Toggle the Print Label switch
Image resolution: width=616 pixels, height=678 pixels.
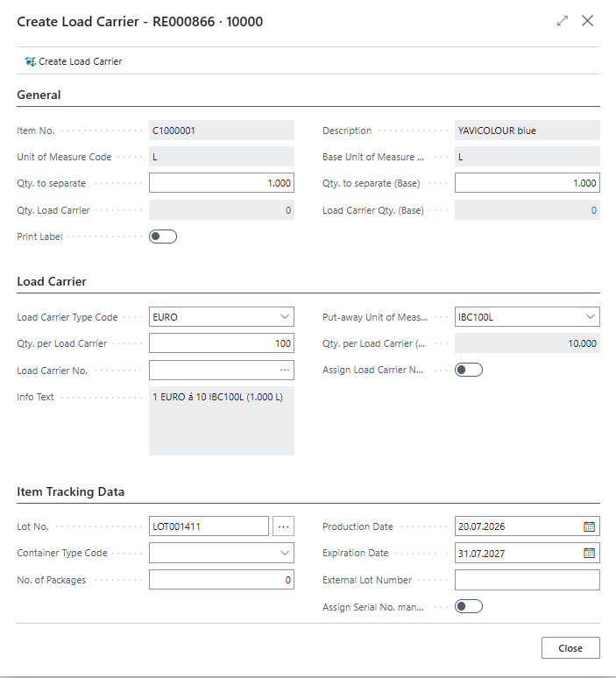coord(163,237)
